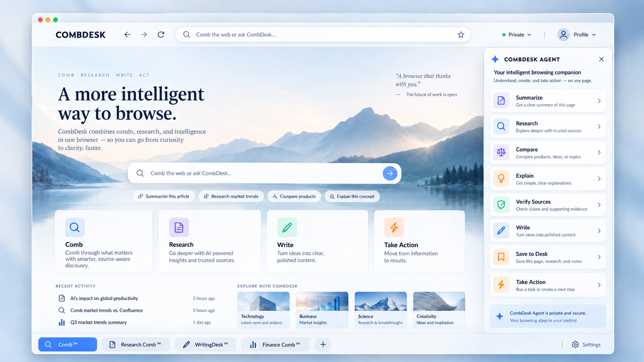Close the CombDesk Agent panel
Image resolution: width=644 pixels, height=362 pixels.
click(x=601, y=59)
